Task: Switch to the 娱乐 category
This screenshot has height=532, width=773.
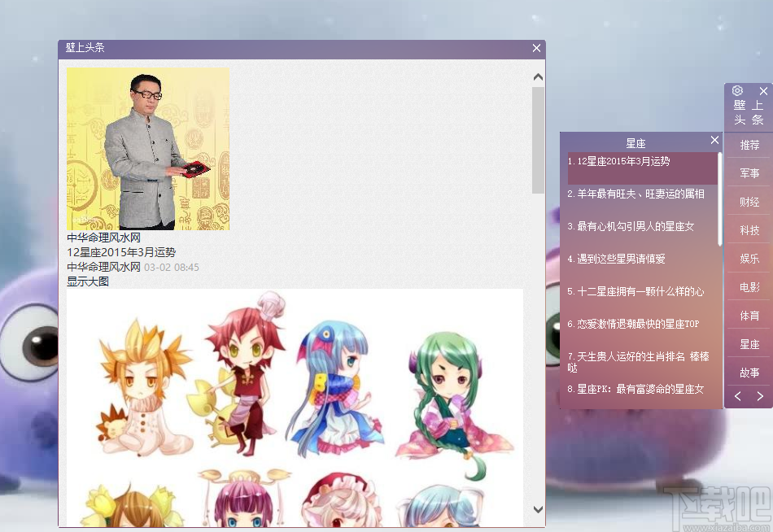Action: [749, 258]
